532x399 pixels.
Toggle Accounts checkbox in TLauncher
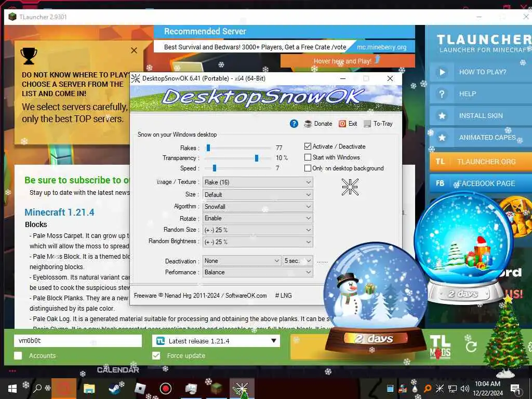click(x=18, y=355)
